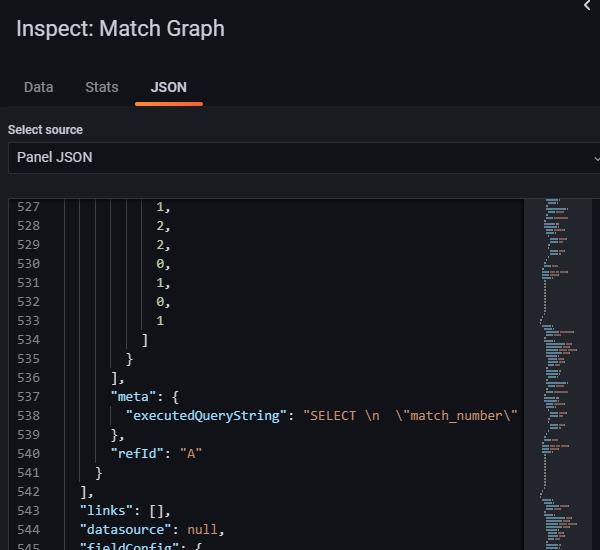Image resolution: width=600 pixels, height=550 pixels.
Task: Click line number 534 in the editor
Action: click(28, 340)
